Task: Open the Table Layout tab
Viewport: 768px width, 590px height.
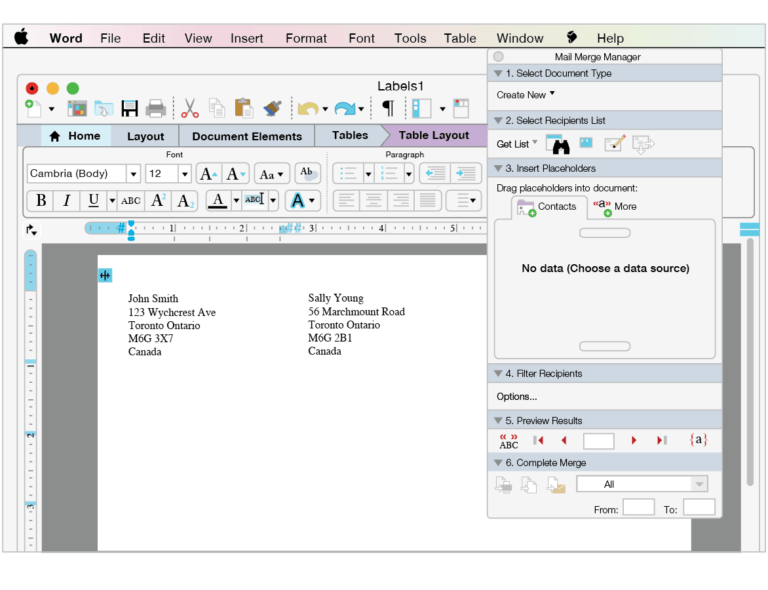Action: pos(433,136)
